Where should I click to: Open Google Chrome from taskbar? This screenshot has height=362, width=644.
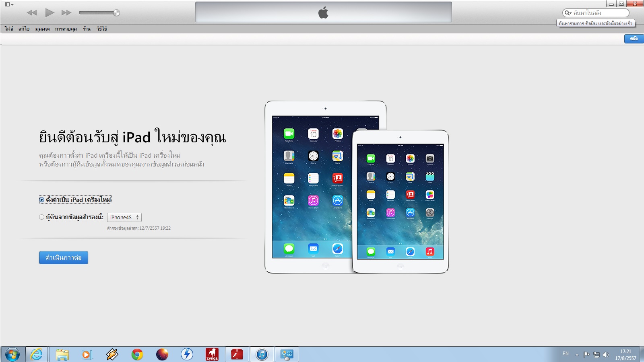coord(137,354)
